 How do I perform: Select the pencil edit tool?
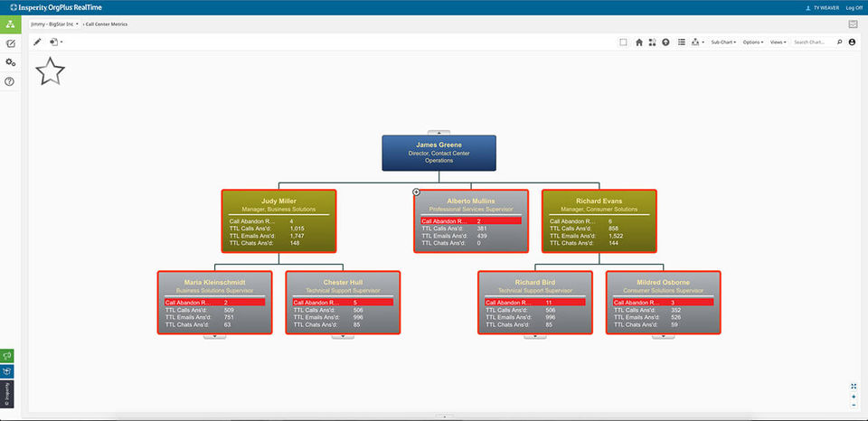coord(38,42)
